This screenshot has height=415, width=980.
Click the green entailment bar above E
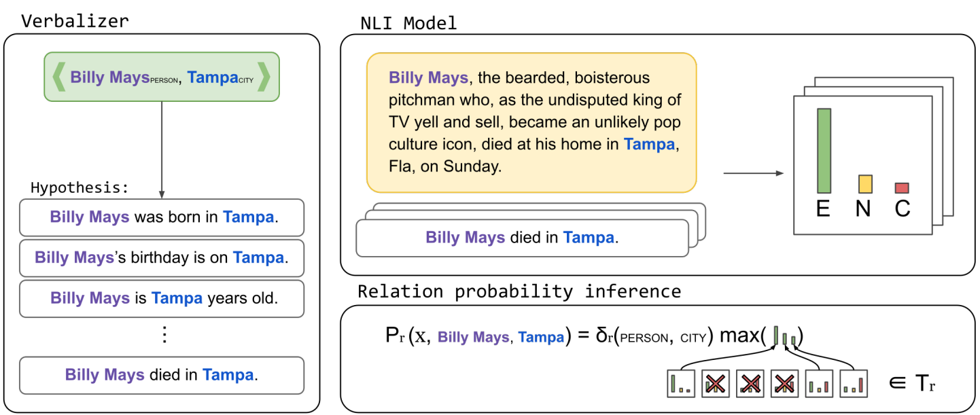(x=823, y=151)
